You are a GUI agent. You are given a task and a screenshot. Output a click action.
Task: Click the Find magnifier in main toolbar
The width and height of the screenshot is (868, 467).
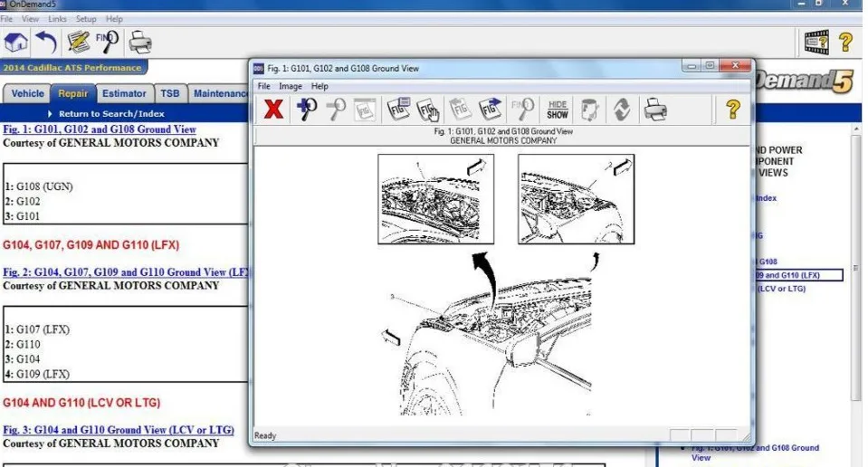(108, 43)
